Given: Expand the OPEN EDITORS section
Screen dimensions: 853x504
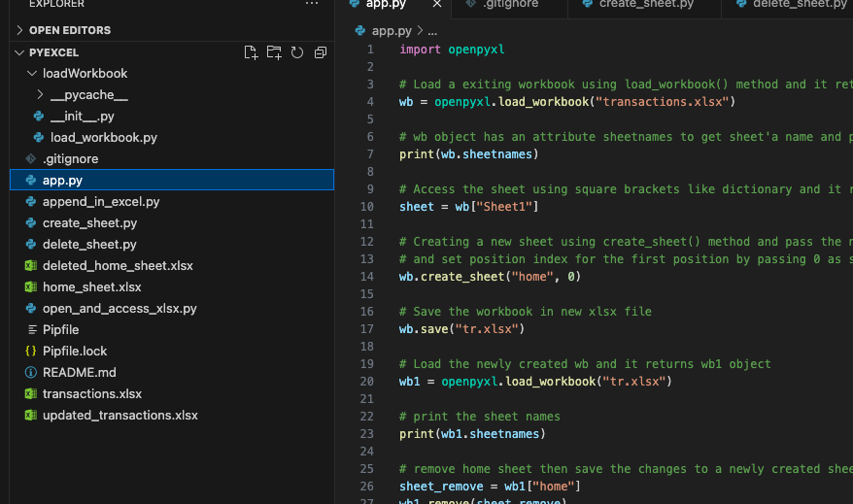Looking at the screenshot, I should [19, 30].
